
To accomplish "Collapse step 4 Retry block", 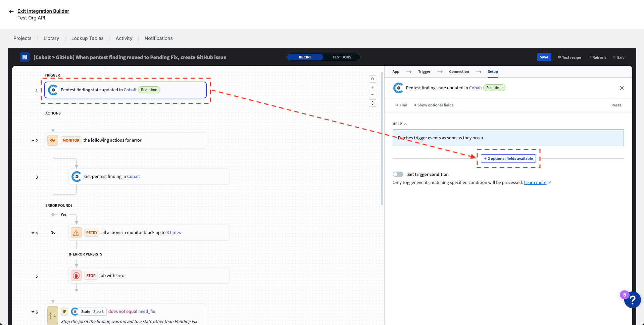I will tap(33, 233).
